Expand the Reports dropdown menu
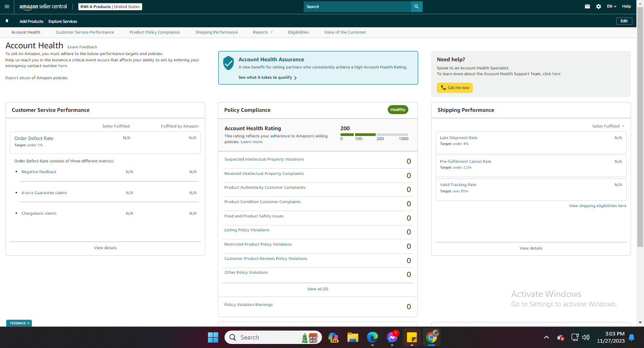Image resolution: width=644 pixels, height=348 pixels. tap(263, 32)
